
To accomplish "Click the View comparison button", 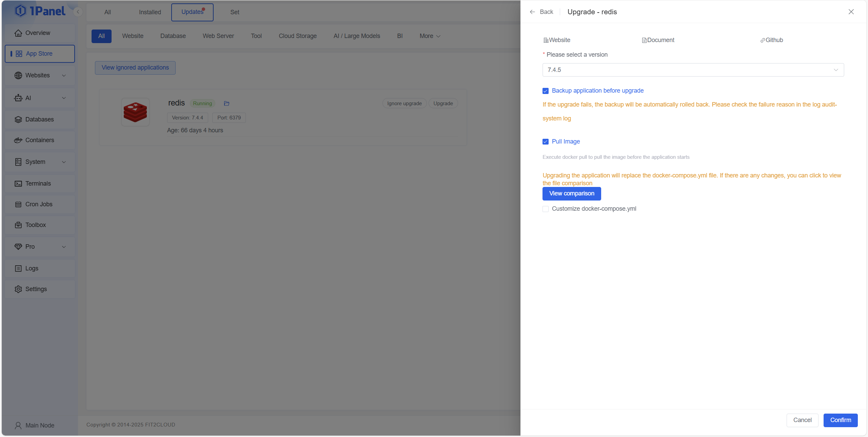I will pos(572,194).
